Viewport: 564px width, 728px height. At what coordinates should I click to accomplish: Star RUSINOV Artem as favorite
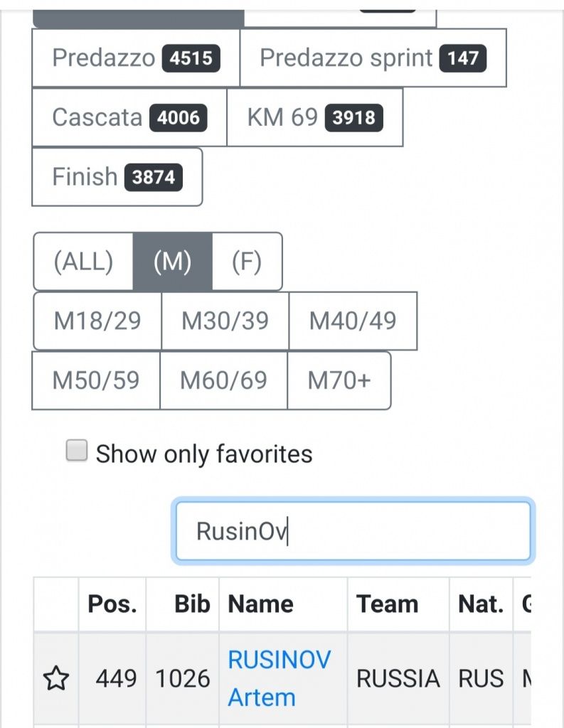[x=55, y=679]
